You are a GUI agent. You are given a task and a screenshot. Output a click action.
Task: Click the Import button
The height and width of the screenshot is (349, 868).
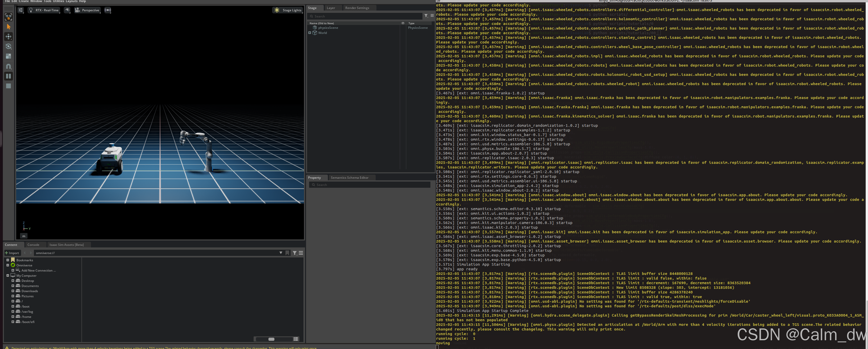point(12,253)
